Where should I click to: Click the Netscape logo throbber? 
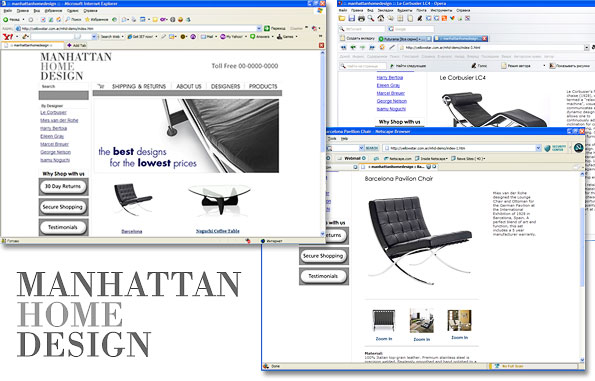coord(578,148)
